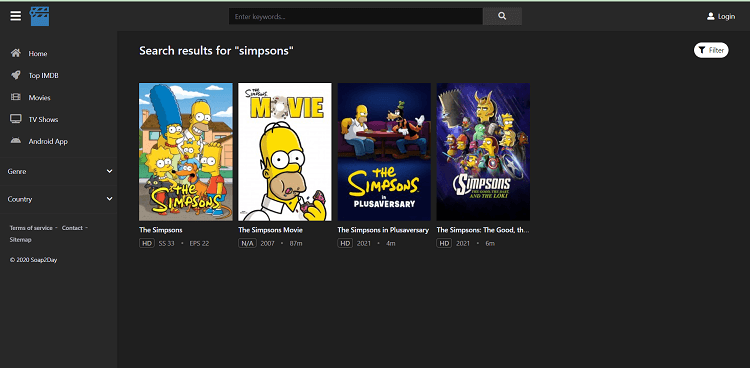The height and width of the screenshot is (368, 750).
Task: Click 'EPS 22' text under The Simpsons
Action: pos(199,244)
